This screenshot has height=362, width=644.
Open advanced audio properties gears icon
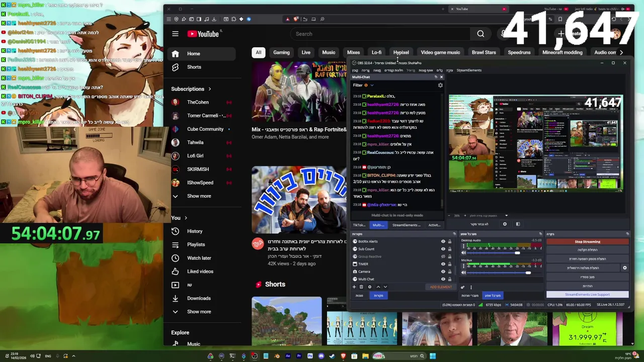click(x=463, y=288)
